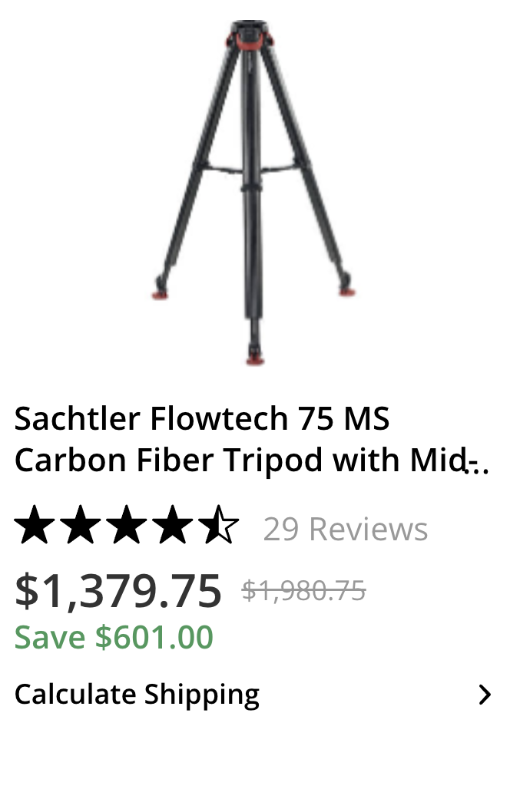
Task: Click the crossed-out original price $1,980.75
Action: (304, 590)
